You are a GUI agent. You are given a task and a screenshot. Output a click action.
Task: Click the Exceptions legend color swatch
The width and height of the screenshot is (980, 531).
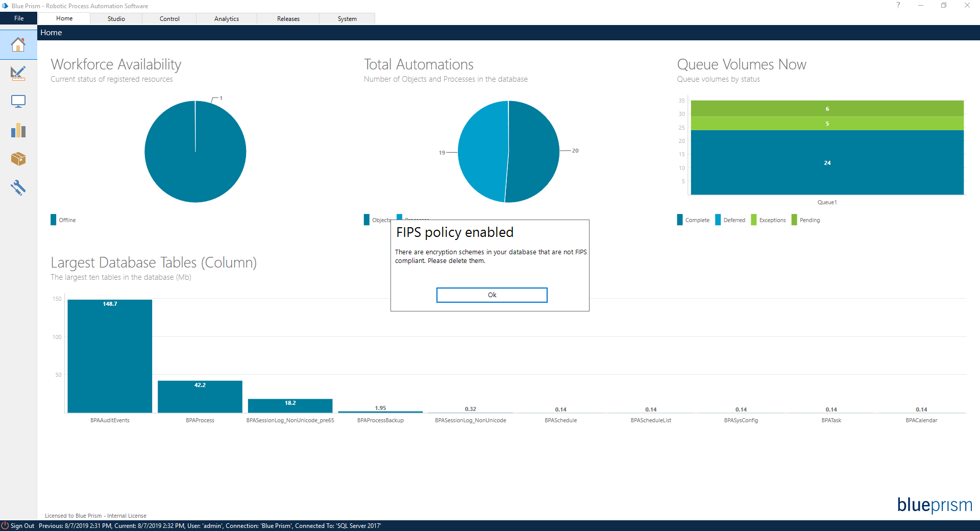(x=754, y=220)
